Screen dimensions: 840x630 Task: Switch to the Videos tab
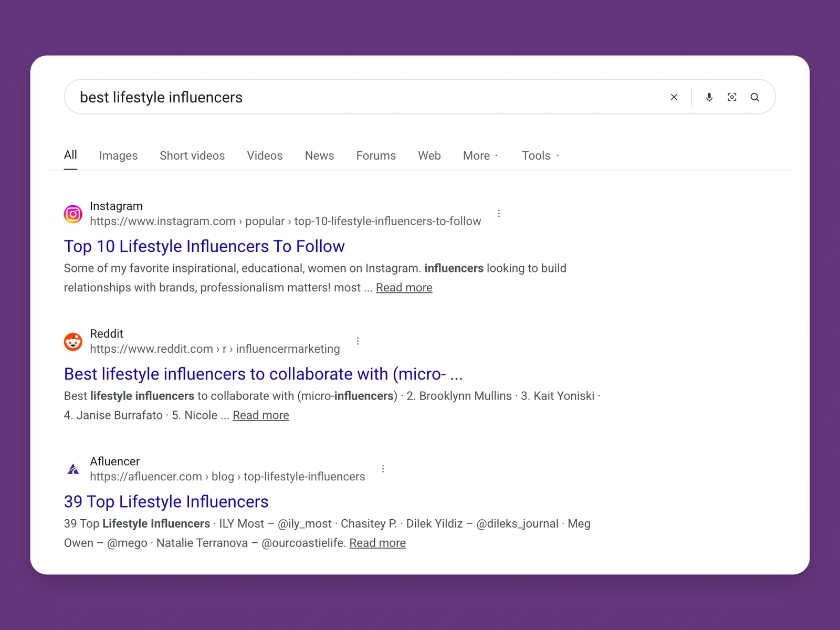point(265,156)
